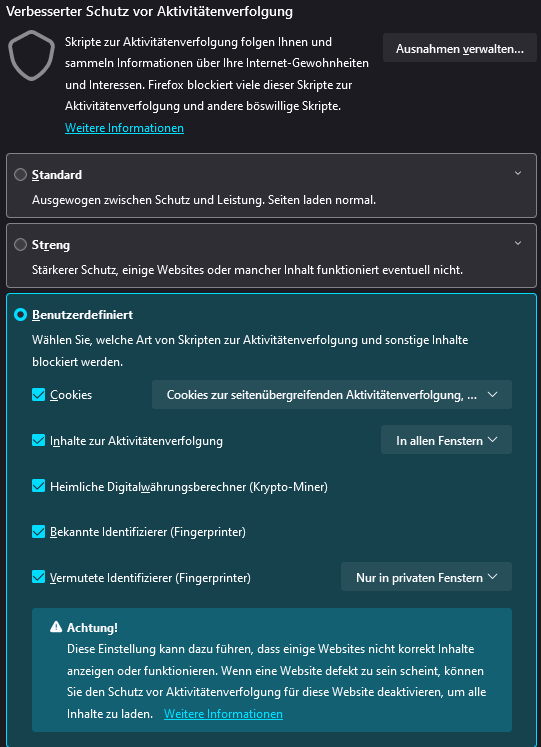Select the Standard protection radio button
This screenshot has width=541, height=747.
point(20,175)
